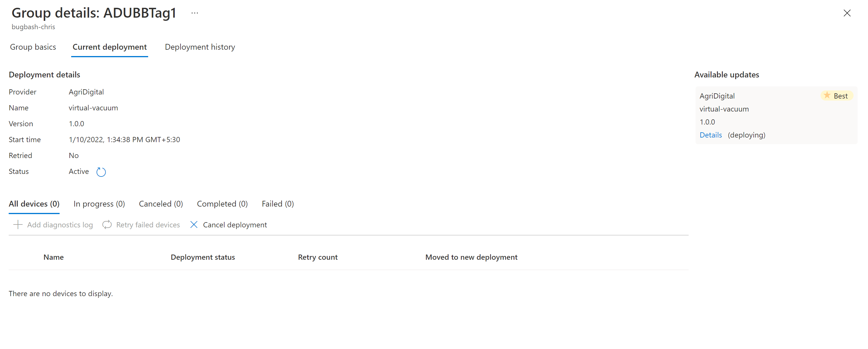Click the star icon on Best badge
This screenshot has height=349, width=868.
point(827,96)
